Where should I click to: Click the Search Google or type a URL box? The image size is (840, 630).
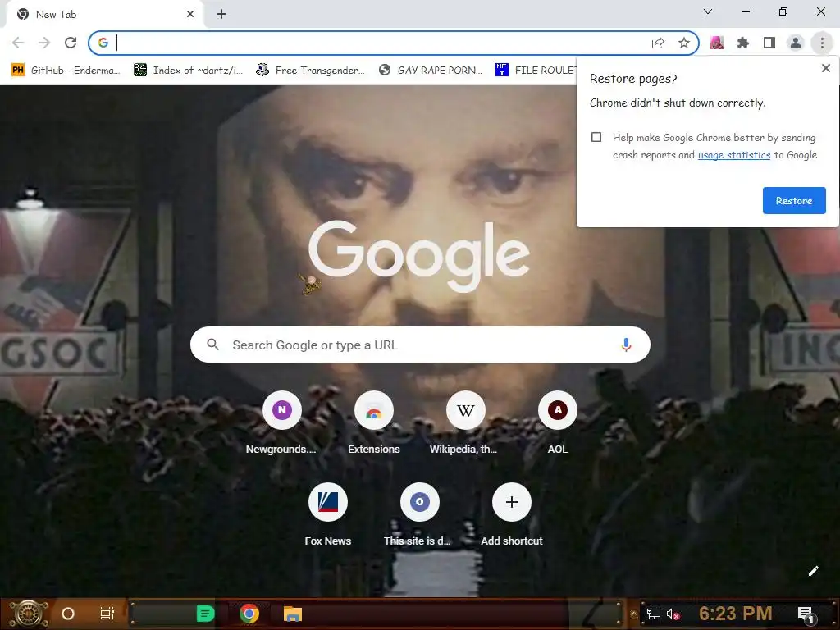(420, 345)
